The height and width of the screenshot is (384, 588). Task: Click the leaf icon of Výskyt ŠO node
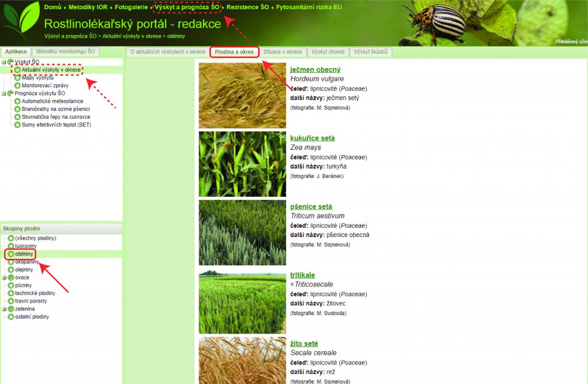pyautogui.click(x=10, y=62)
